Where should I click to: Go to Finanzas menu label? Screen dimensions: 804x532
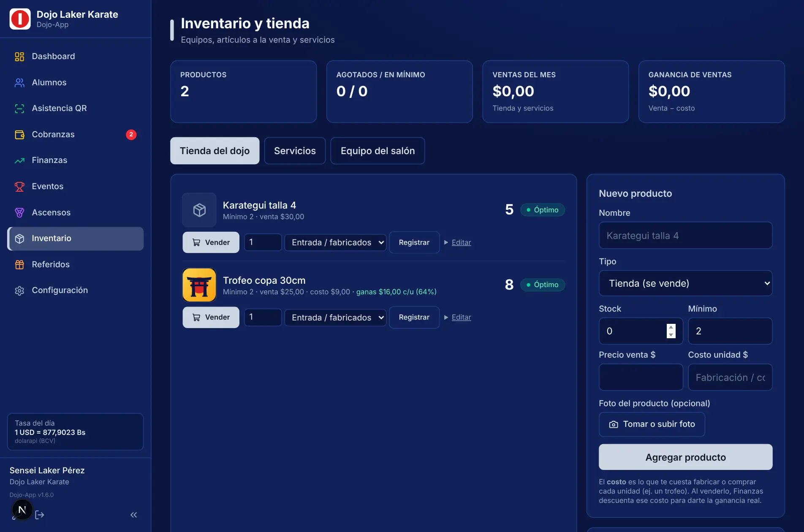tap(49, 160)
